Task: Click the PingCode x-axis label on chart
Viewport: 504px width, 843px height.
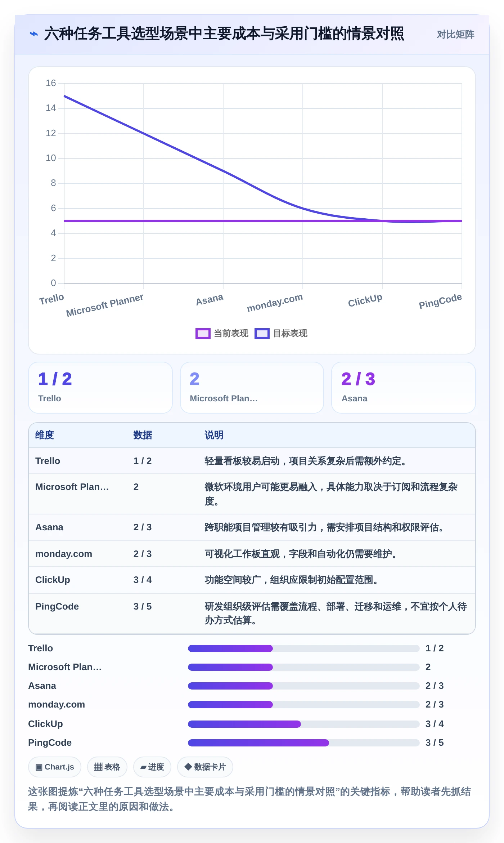Action: 440,301
